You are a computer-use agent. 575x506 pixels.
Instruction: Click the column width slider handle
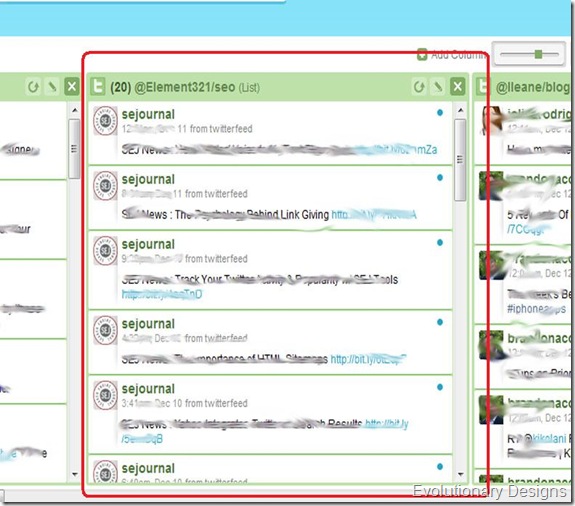click(x=538, y=54)
